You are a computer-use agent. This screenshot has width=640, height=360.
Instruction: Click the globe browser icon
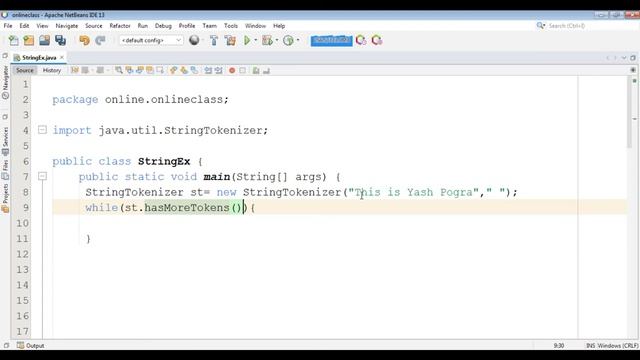point(194,40)
